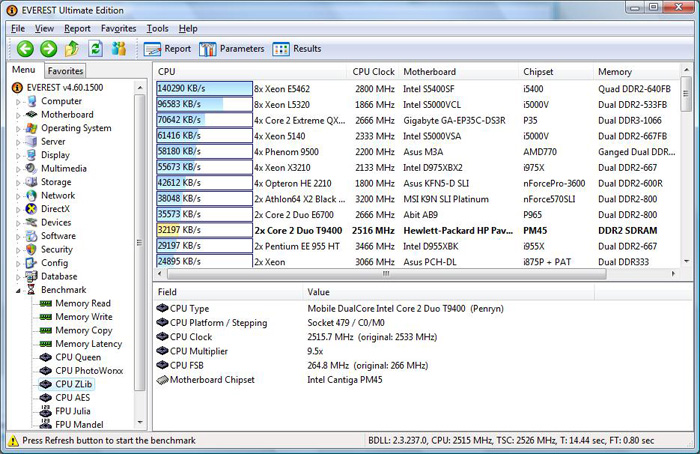Sort by Chipset column header
700x454 pixels.
tap(557, 71)
